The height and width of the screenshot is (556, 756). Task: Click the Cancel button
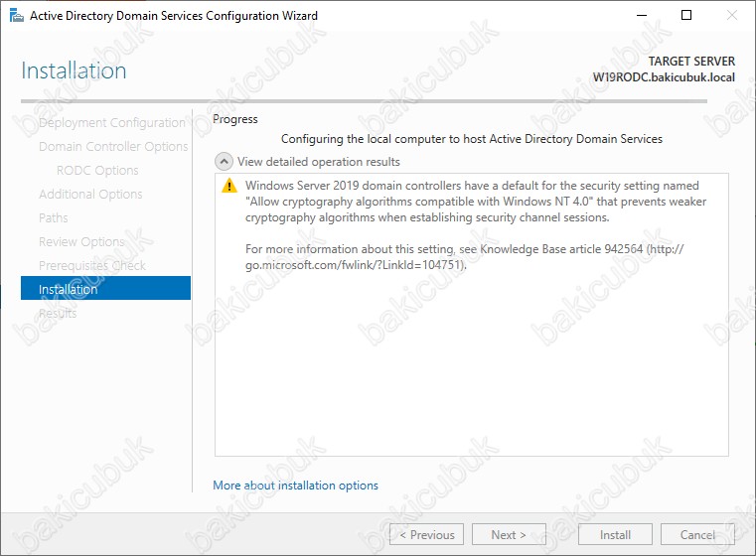pos(697,535)
